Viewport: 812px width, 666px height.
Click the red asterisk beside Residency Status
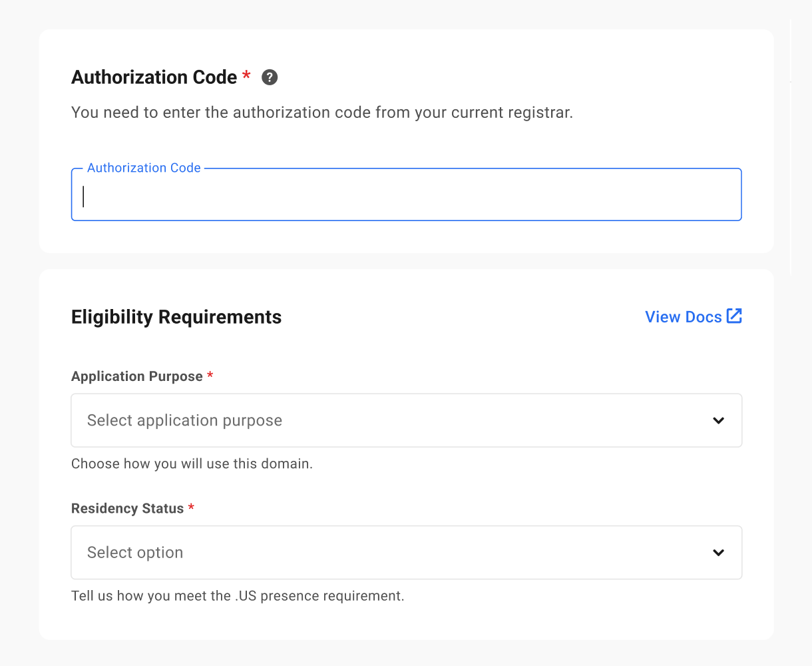pos(191,507)
